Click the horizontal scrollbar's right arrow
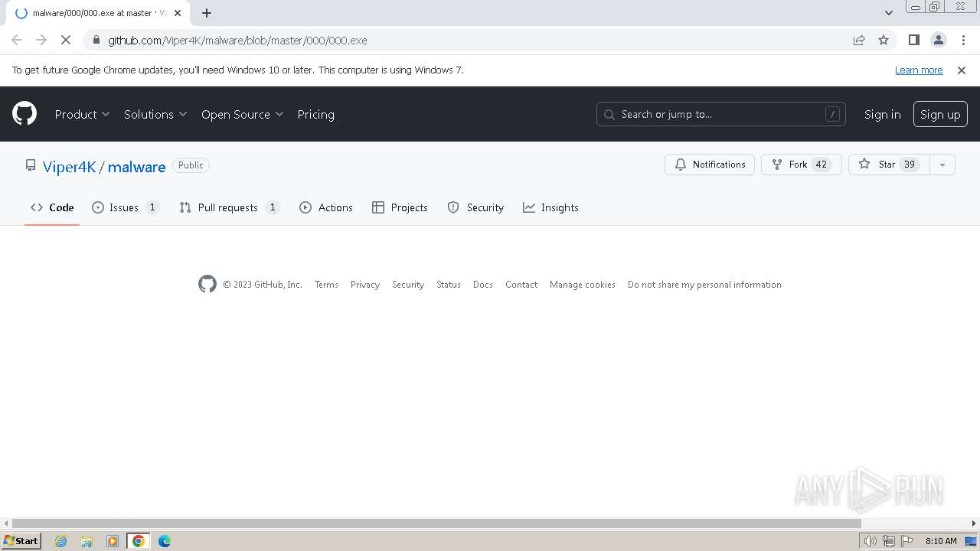 pyautogui.click(x=974, y=523)
